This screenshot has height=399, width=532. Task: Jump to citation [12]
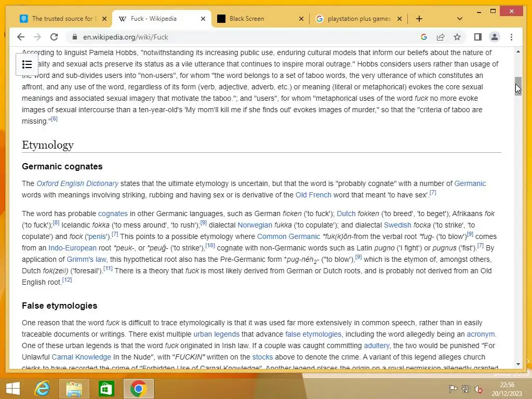pyautogui.click(x=67, y=280)
